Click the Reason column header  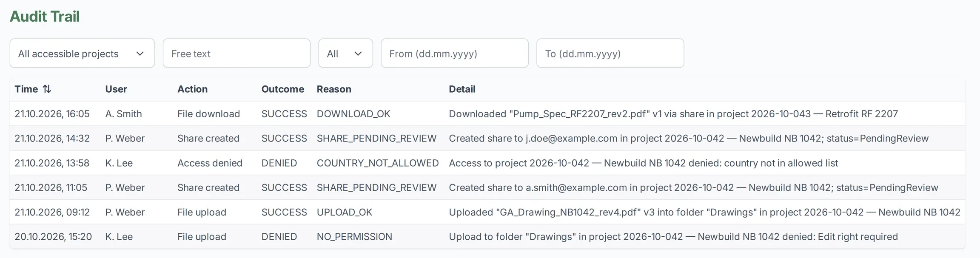pyautogui.click(x=334, y=89)
